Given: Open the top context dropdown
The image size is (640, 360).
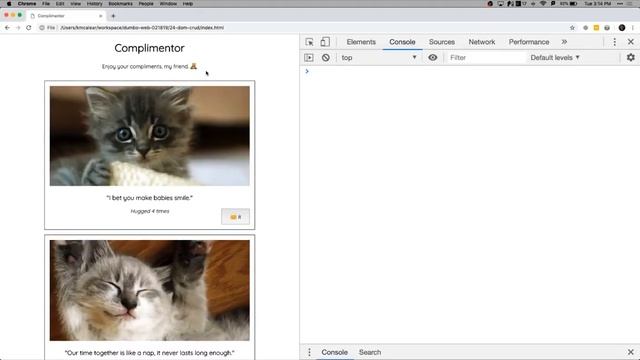Looking at the screenshot, I should 378,58.
